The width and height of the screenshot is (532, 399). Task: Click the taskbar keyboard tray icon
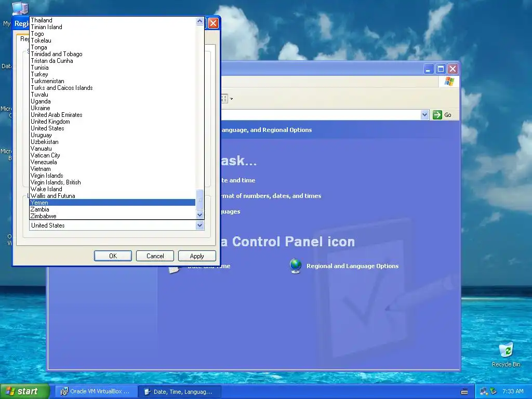(x=464, y=392)
